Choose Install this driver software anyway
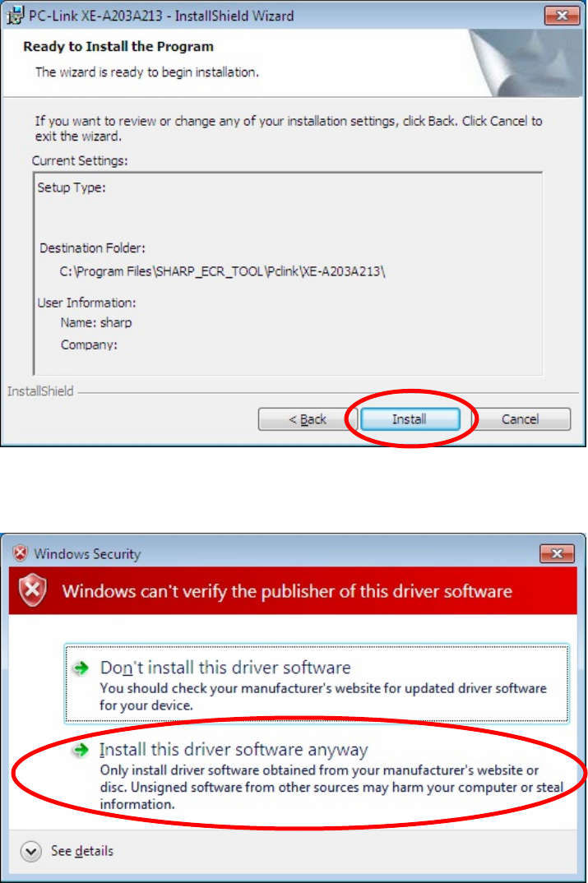Screen dimensions: 588x883 point(317,776)
